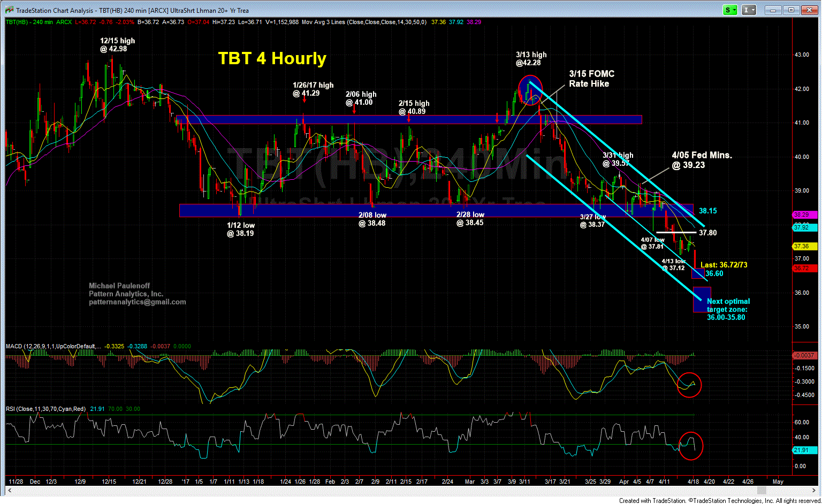Open the gray I interval-link dropdown
Viewport: 822px width, 504px height.
coord(749,10)
